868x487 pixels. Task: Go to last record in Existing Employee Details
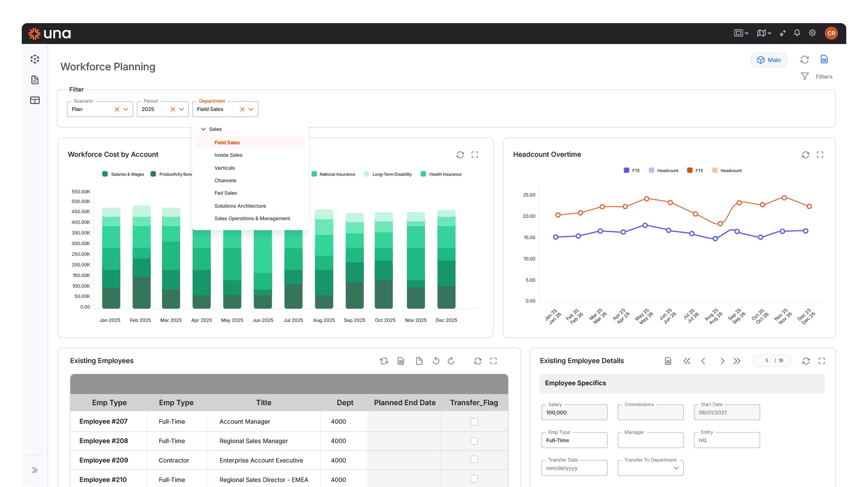[x=737, y=361]
